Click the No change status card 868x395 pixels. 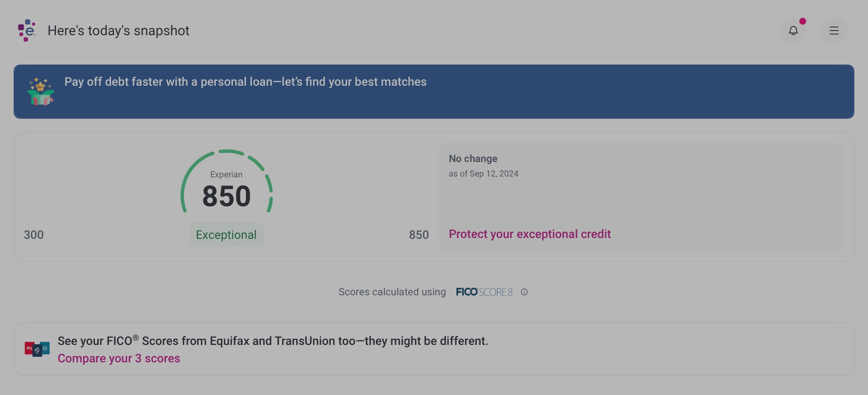pyautogui.click(x=641, y=197)
